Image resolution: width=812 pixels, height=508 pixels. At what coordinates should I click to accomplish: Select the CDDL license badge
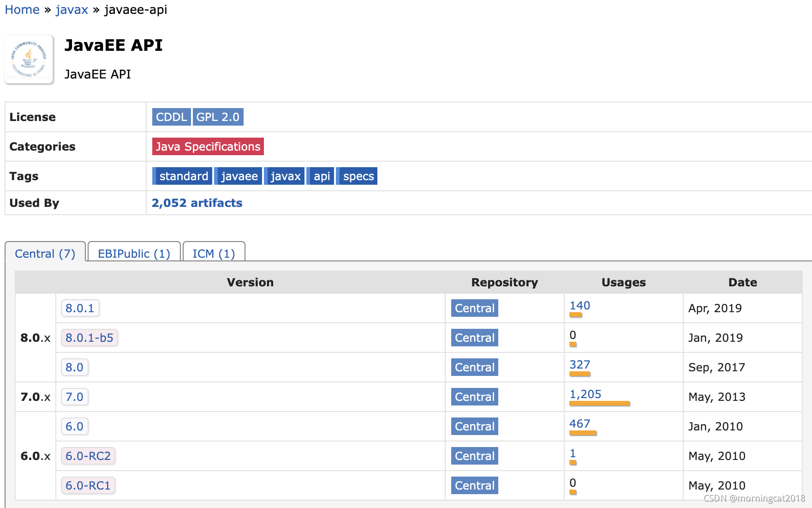pos(171,117)
